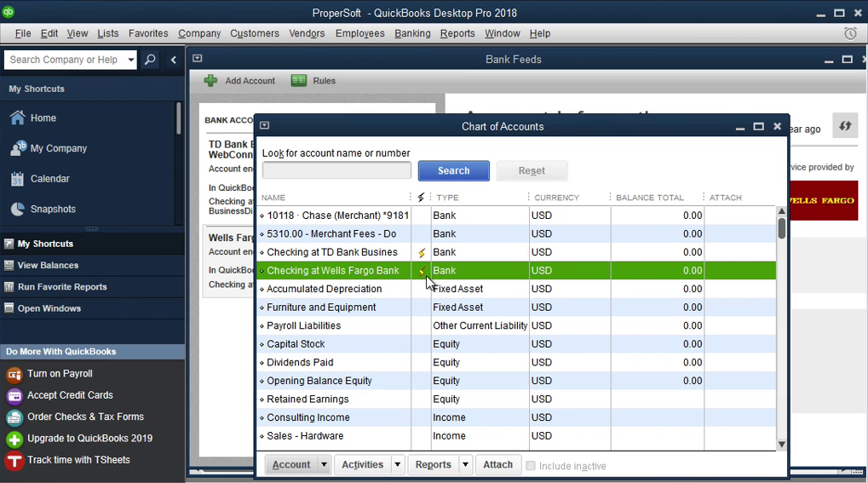
Task: Select Accumulated Depreciation account
Action: pos(516,289)
